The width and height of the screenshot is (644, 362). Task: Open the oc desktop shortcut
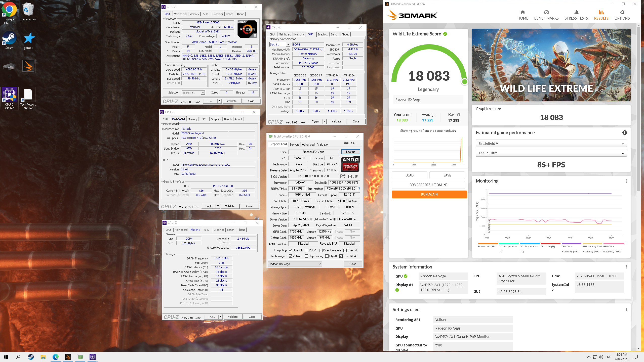(x=9, y=69)
